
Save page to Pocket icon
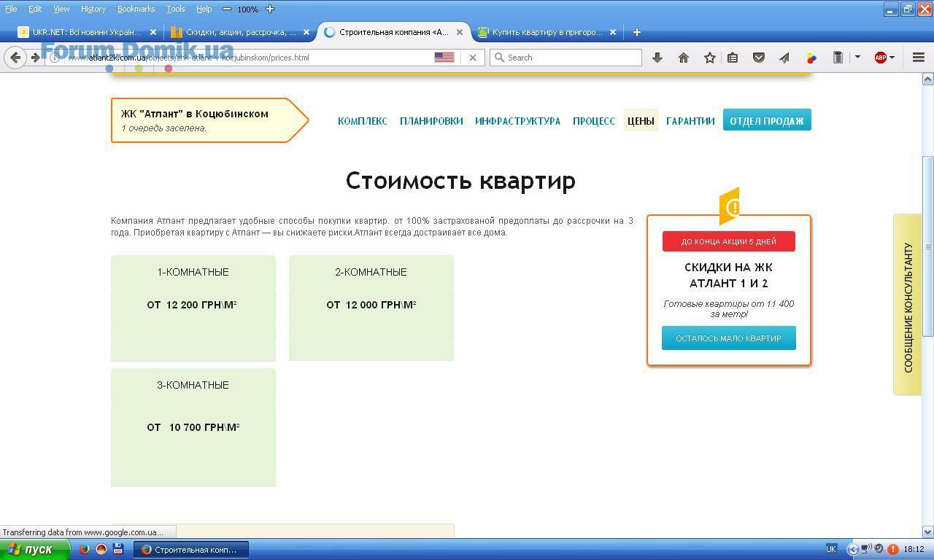(759, 58)
